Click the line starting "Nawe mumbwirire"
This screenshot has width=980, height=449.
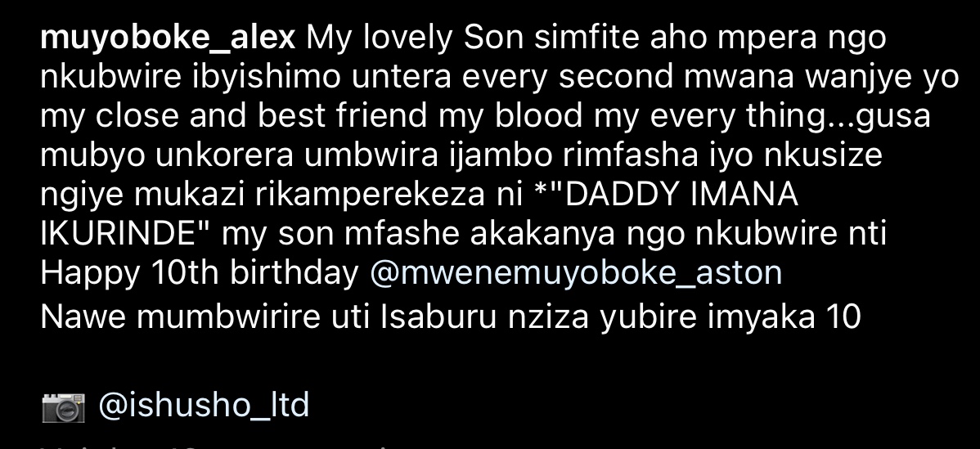(451, 317)
